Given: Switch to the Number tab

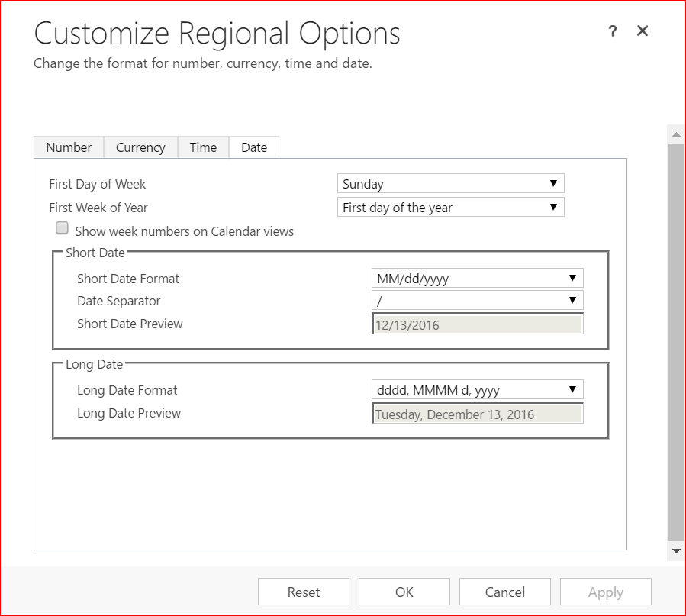Looking at the screenshot, I should click(x=69, y=147).
